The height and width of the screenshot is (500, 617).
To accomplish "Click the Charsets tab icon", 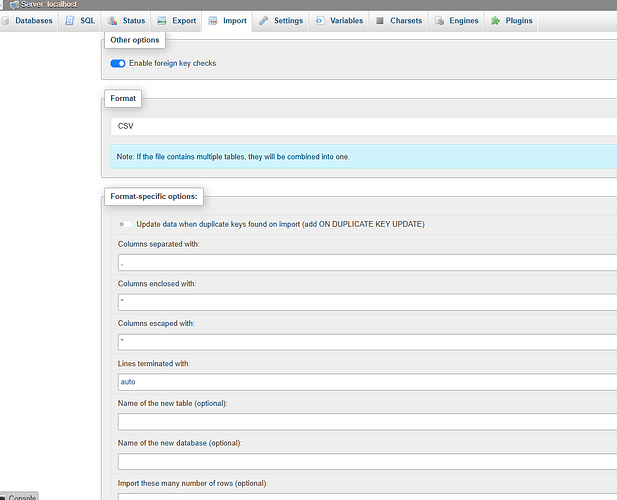I will point(381,21).
